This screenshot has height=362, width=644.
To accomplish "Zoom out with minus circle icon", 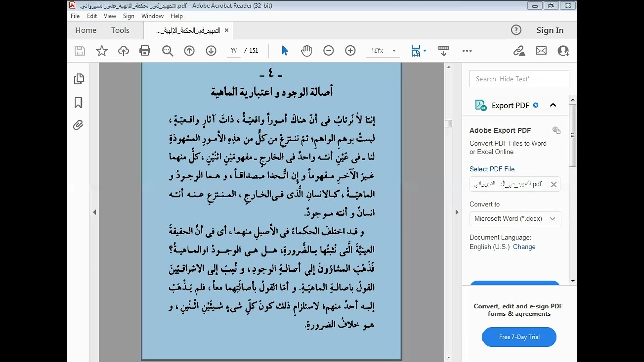I will click(x=329, y=51).
